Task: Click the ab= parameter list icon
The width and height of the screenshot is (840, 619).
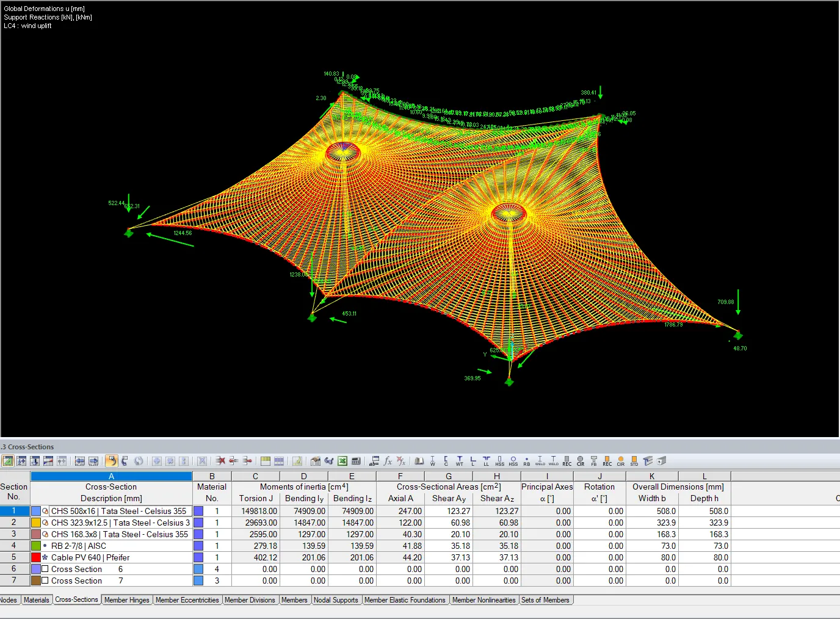Action: coord(374,461)
